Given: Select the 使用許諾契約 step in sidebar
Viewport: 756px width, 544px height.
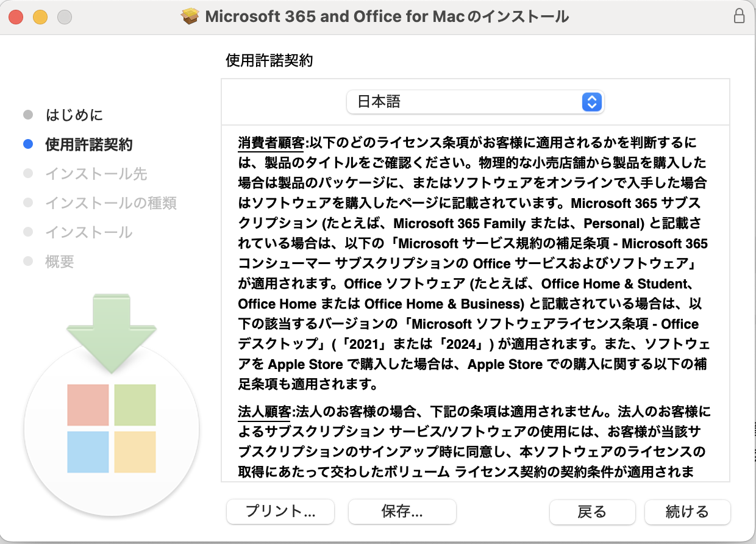Looking at the screenshot, I should pyautogui.click(x=89, y=145).
